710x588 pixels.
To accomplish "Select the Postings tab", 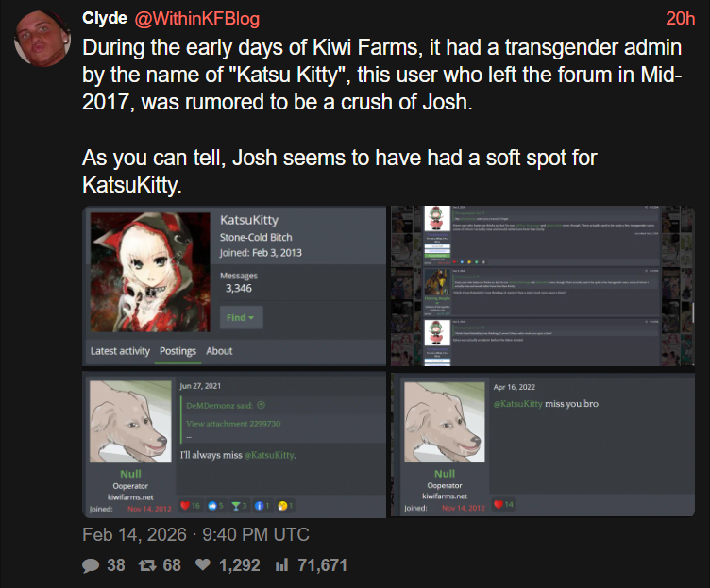I will click(x=177, y=351).
